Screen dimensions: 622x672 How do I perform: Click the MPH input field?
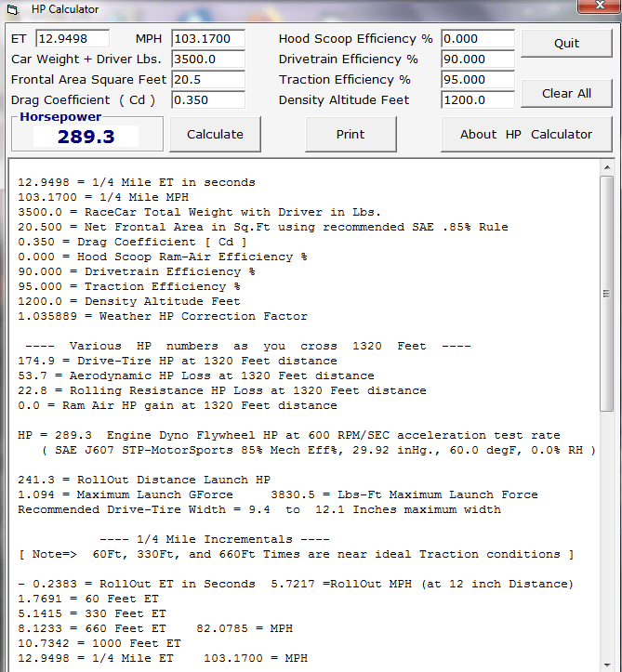tap(208, 38)
